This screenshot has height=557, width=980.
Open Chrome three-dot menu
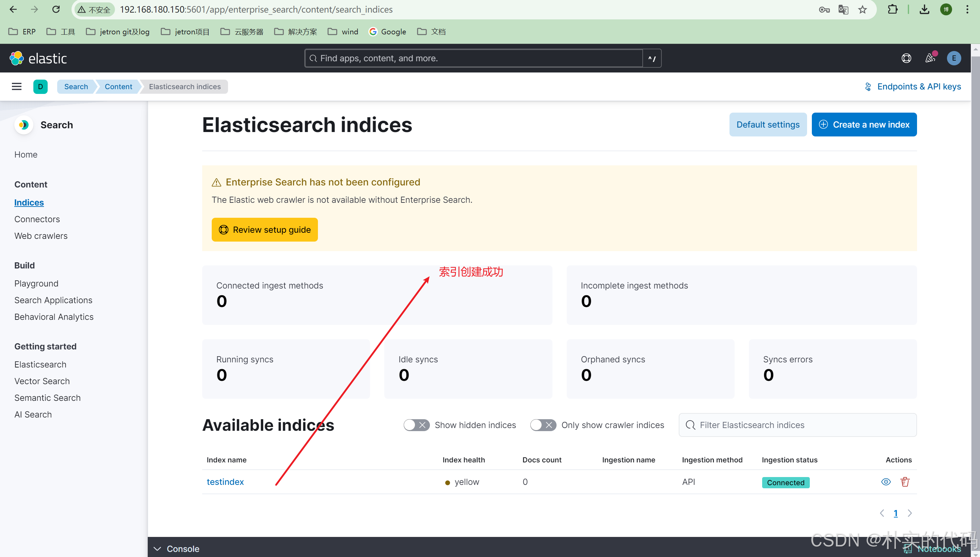click(967, 10)
